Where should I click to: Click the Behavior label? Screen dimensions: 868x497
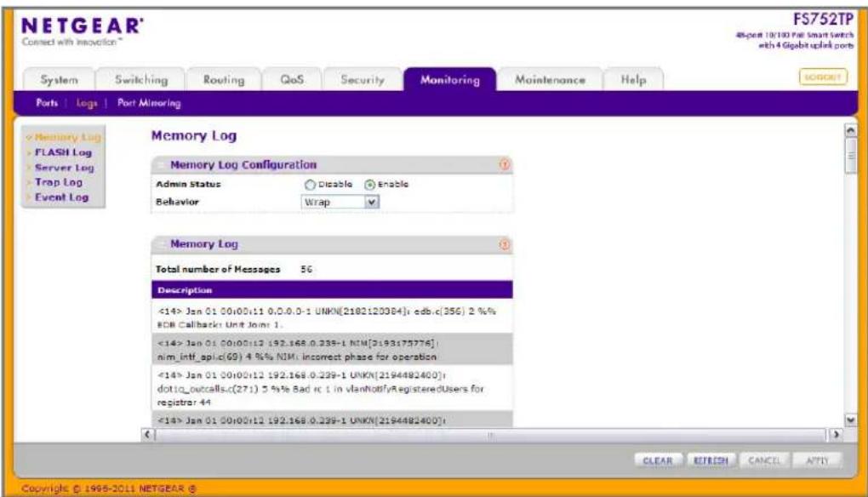[177, 202]
